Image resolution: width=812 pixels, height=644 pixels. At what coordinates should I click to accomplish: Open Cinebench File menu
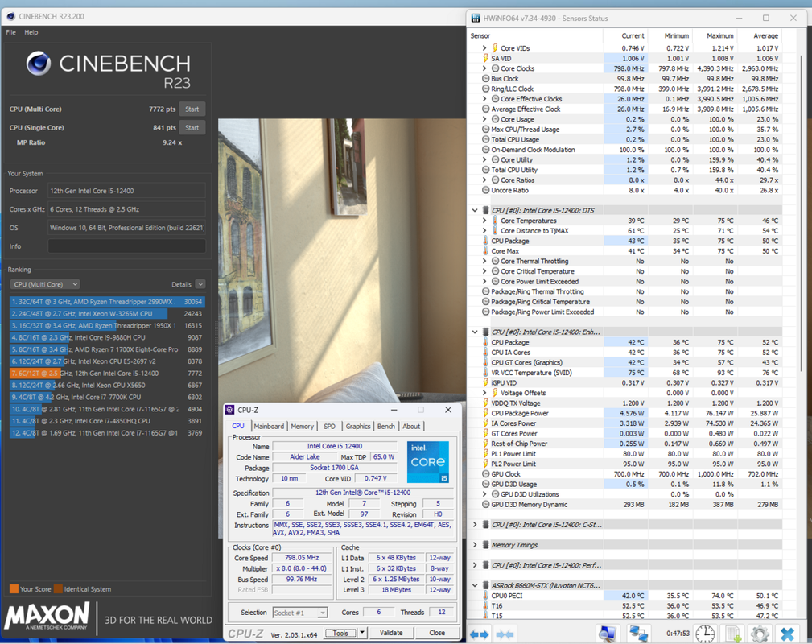point(11,32)
